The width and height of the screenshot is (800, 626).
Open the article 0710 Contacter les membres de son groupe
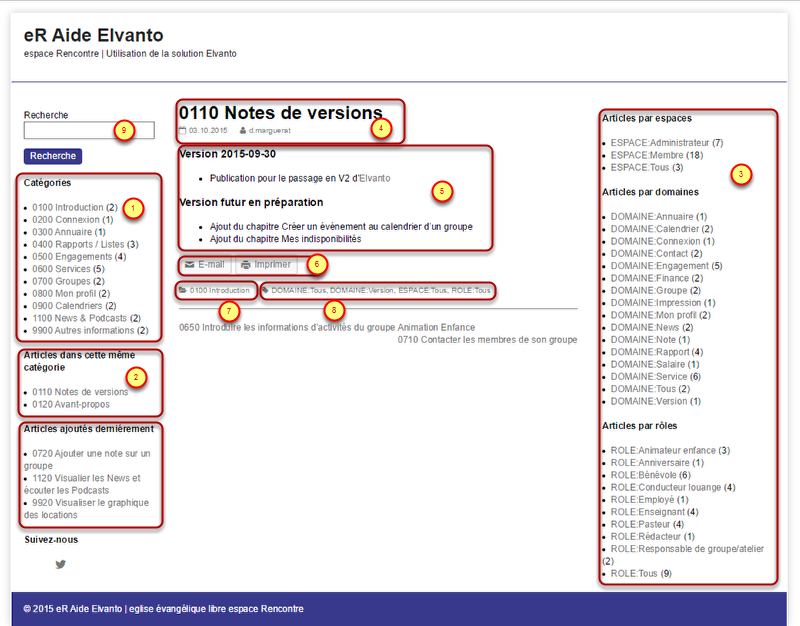click(486, 339)
